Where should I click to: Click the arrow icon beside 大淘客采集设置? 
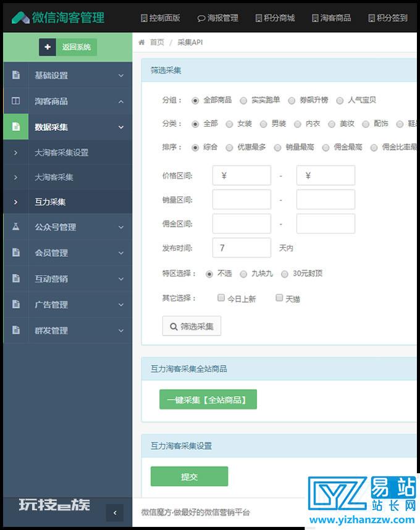(15, 153)
